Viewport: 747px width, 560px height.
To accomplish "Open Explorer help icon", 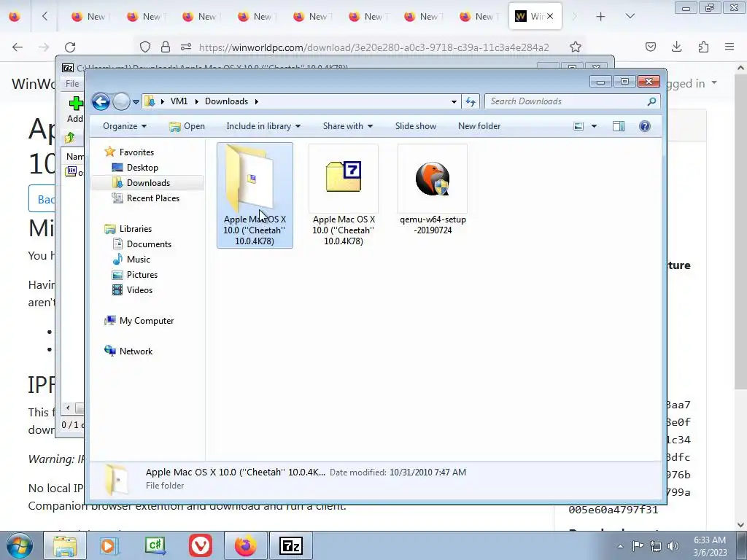I will click(x=645, y=126).
